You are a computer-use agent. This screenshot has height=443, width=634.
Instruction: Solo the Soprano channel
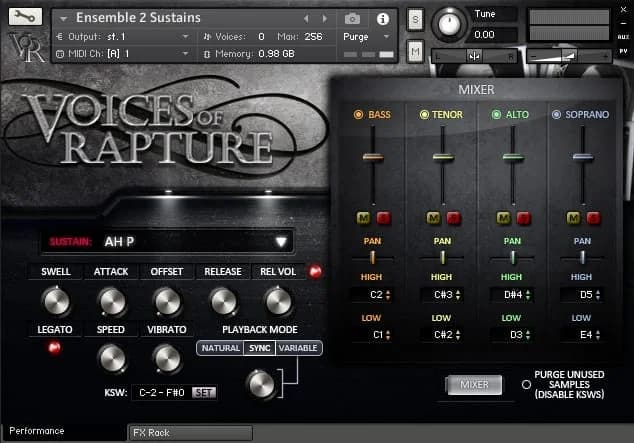[594, 218]
